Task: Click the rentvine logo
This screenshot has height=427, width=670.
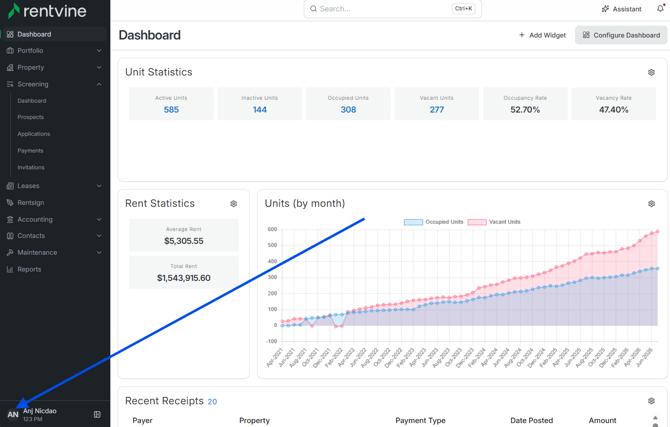Action: (47, 11)
